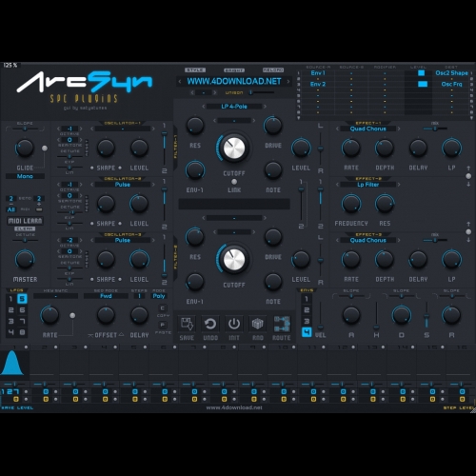
Task: Open the LFO Fwd sequence mode selector
Action: pyautogui.click(x=106, y=296)
